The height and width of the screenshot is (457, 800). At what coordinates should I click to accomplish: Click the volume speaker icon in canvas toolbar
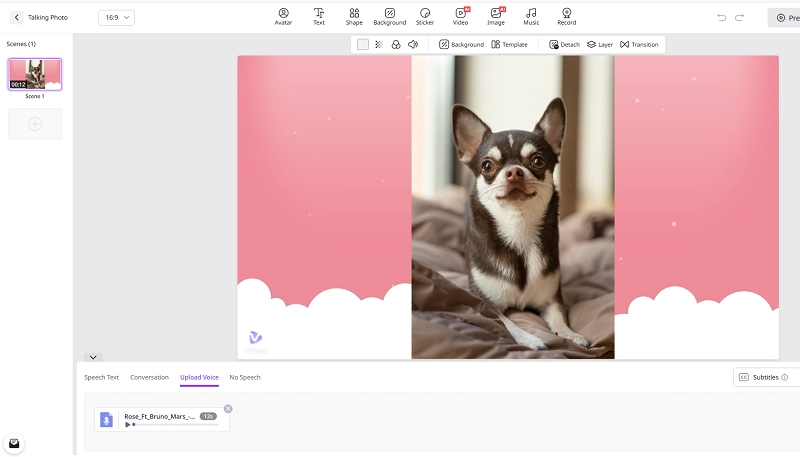pos(412,45)
